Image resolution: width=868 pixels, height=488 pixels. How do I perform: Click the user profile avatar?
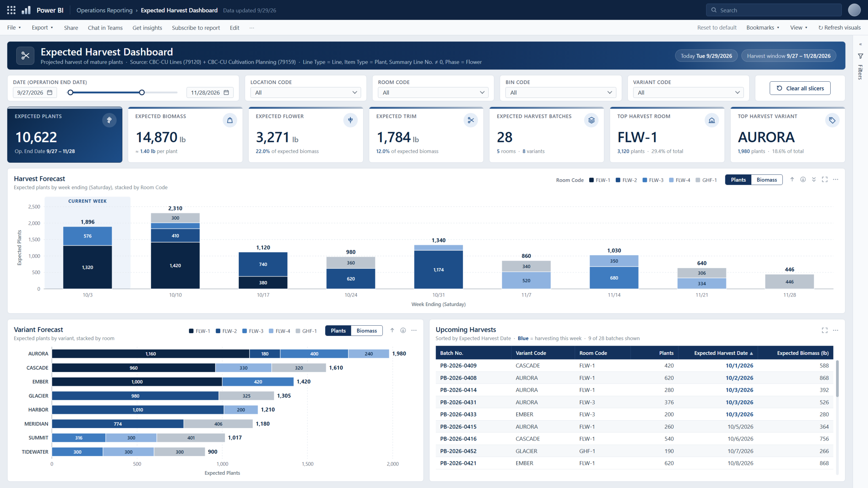pyautogui.click(x=854, y=10)
